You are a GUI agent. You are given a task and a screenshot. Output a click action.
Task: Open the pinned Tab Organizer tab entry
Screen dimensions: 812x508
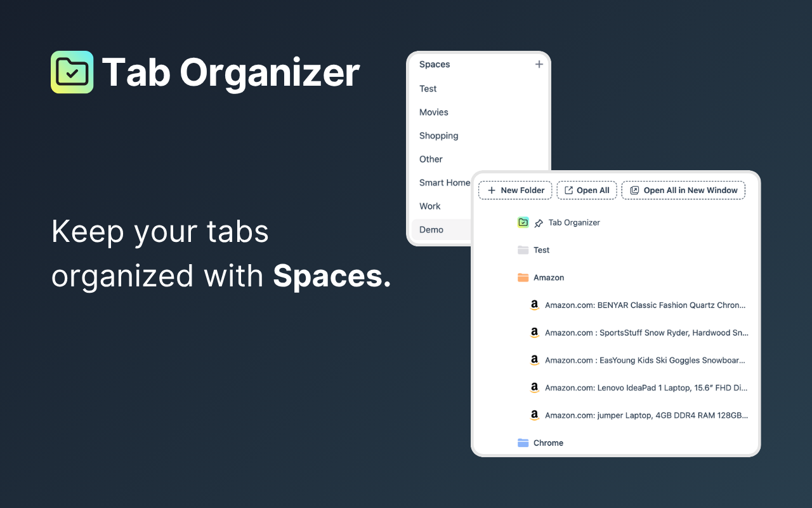(574, 223)
